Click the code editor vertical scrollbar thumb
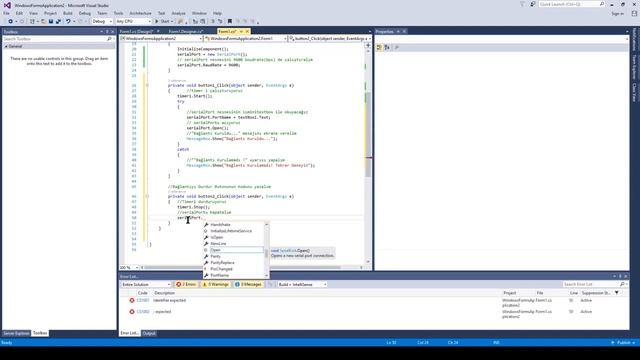Screen dimensions: 640x360 [368, 135]
